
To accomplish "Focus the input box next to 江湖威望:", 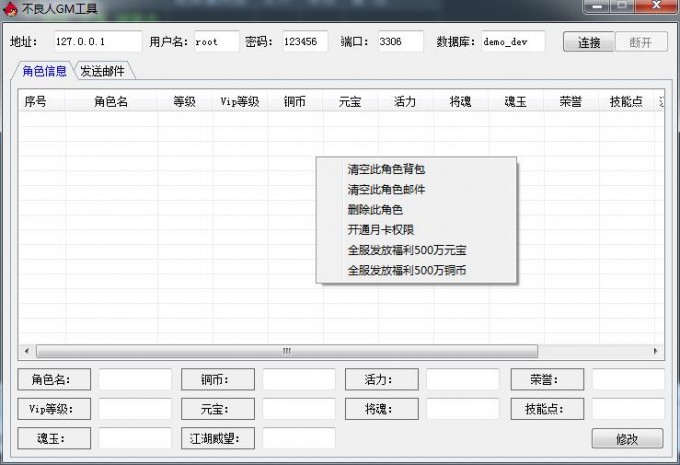I will [299, 438].
